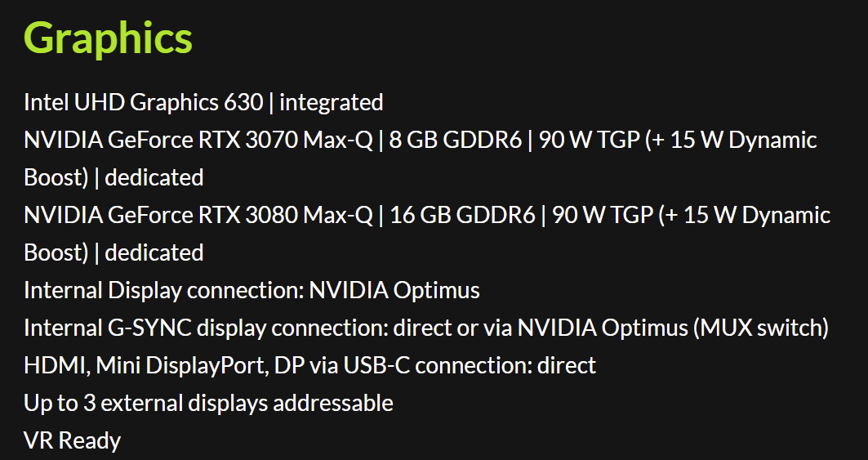Click direct or via NVIDIA Optimus text
868x460 pixels.
[541, 328]
